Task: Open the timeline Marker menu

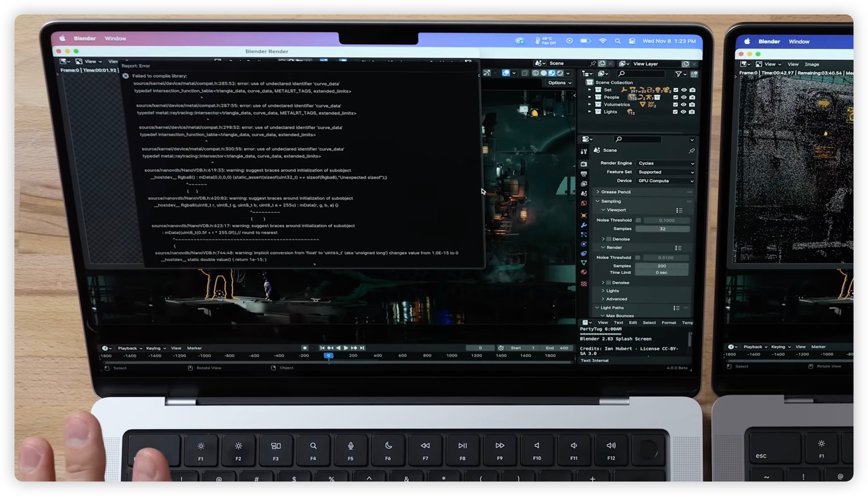Action: [194, 348]
